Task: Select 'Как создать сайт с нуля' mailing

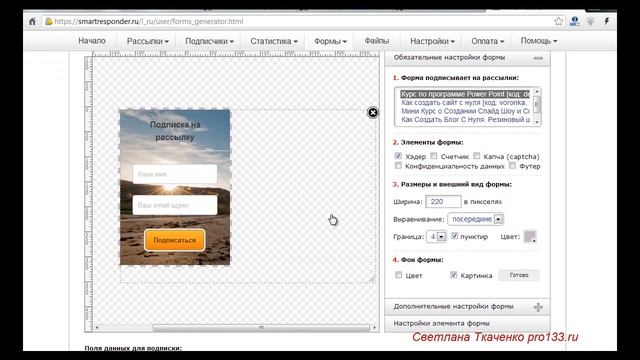Action: (x=465, y=103)
